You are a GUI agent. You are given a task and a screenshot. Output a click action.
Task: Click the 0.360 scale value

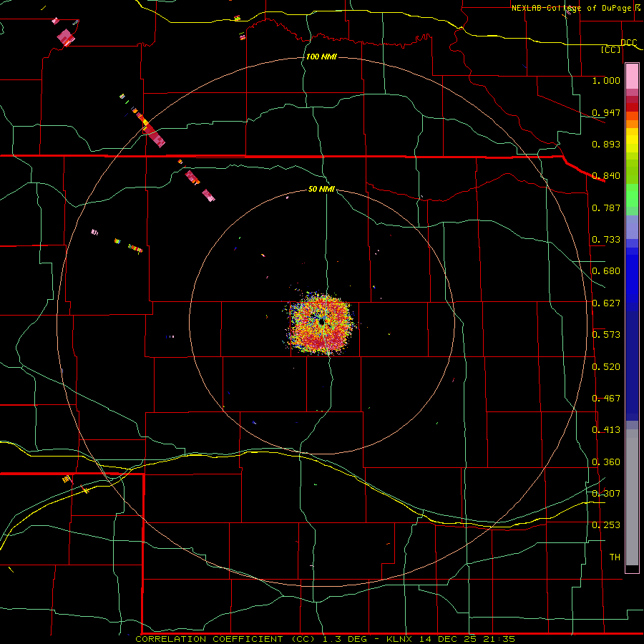[x=606, y=462]
